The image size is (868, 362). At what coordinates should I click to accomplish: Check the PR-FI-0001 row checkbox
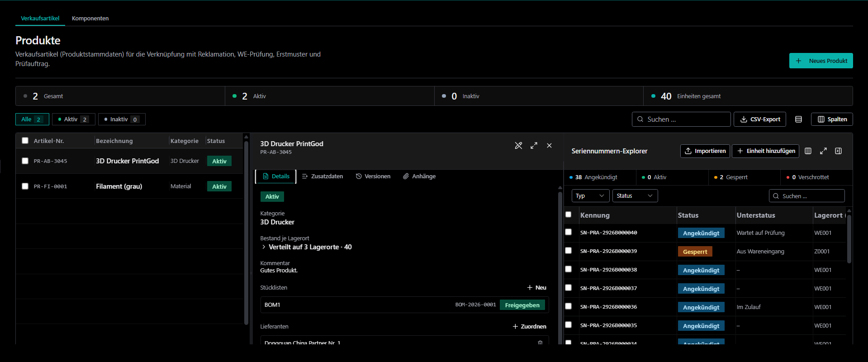point(25,186)
